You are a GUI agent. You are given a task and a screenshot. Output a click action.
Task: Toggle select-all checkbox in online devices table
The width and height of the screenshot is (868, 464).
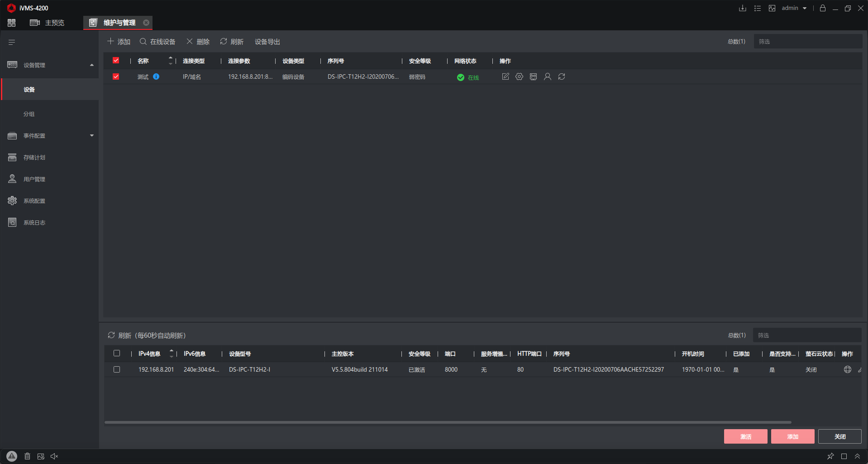click(x=117, y=353)
